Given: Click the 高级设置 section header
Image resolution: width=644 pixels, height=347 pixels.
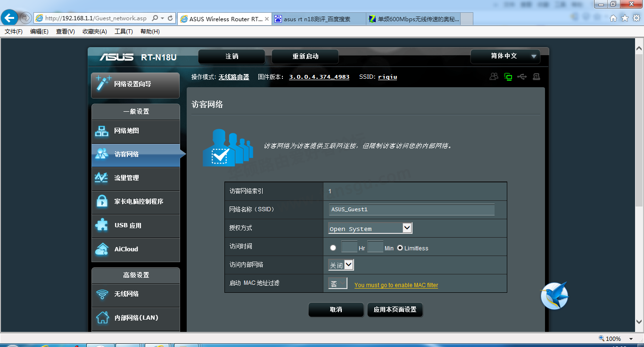Looking at the screenshot, I should pos(136,275).
